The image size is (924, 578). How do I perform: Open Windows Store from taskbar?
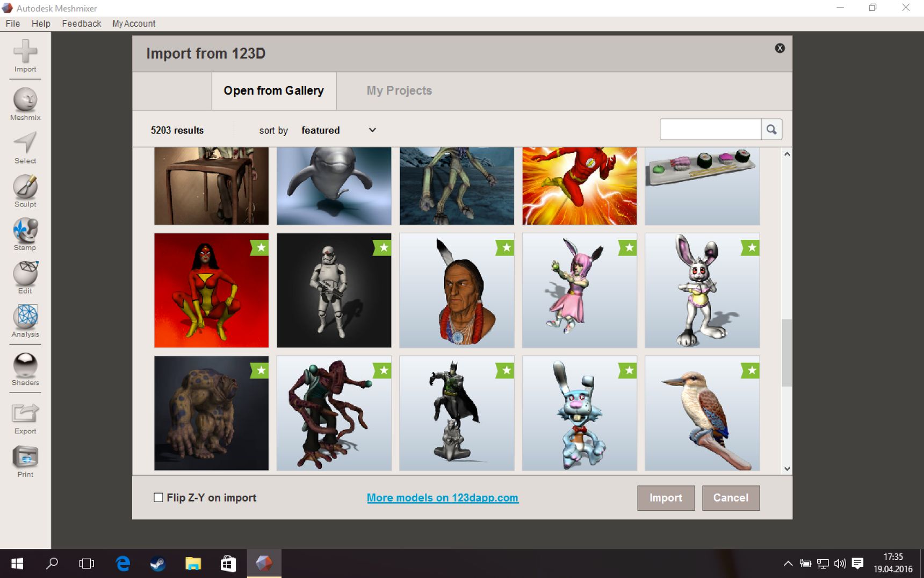(x=228, y=563)
